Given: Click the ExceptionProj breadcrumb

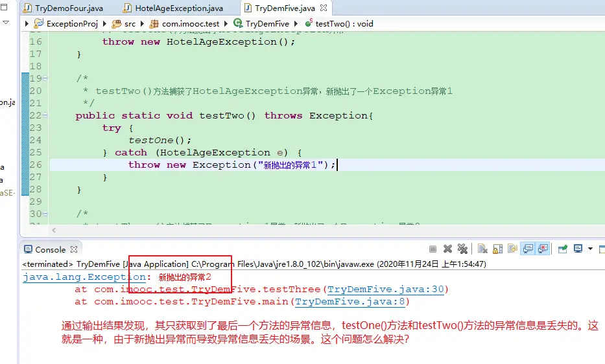Looking at the screenshot, I should [72, 24].
